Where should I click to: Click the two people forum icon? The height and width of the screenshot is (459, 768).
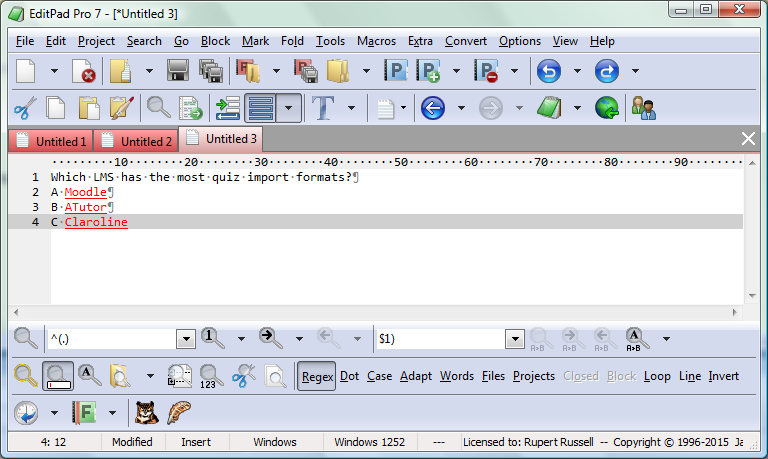tap(644, 108)
